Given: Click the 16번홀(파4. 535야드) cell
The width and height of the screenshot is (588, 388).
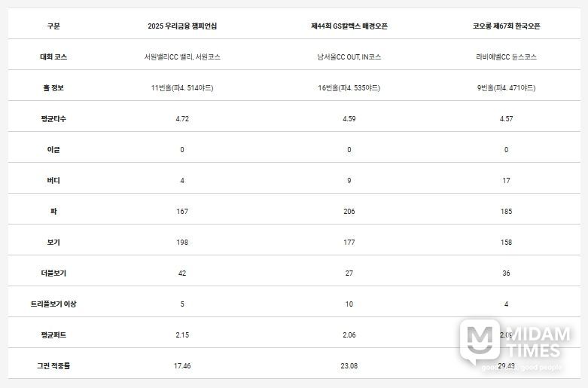Looking at the screenshot, I should (x=349, y=87).
